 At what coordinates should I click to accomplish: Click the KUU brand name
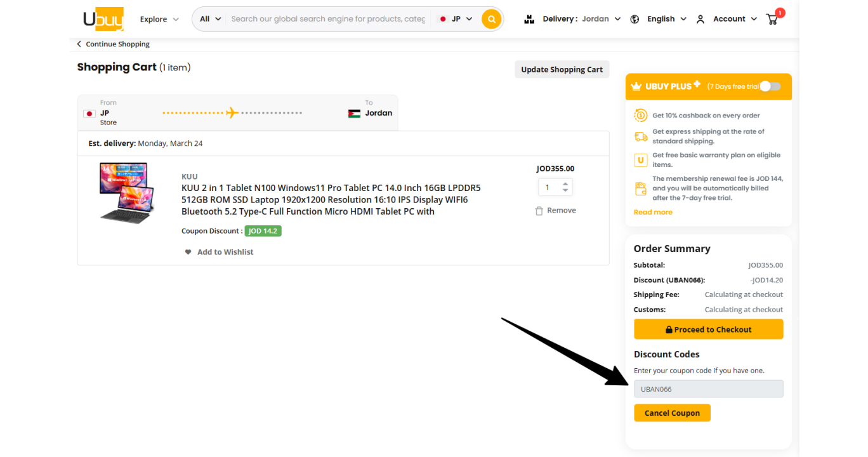click(x=190, y=176)
